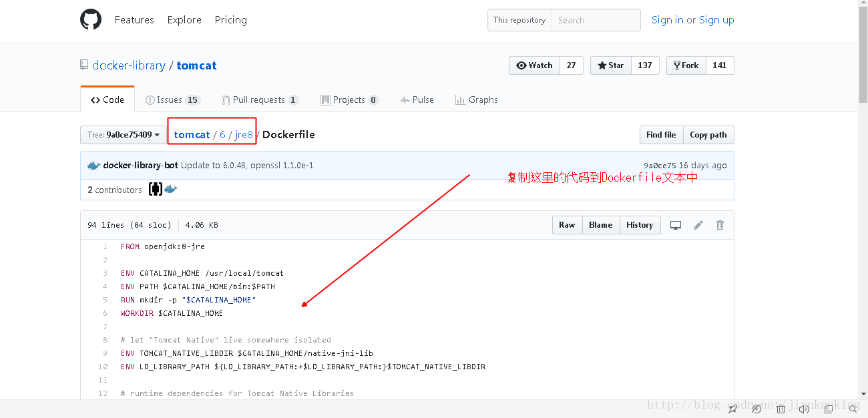The width and height of the screenshot is (868, 418).
Task: Click the Sign in link
Action: [x=668, y=20]
